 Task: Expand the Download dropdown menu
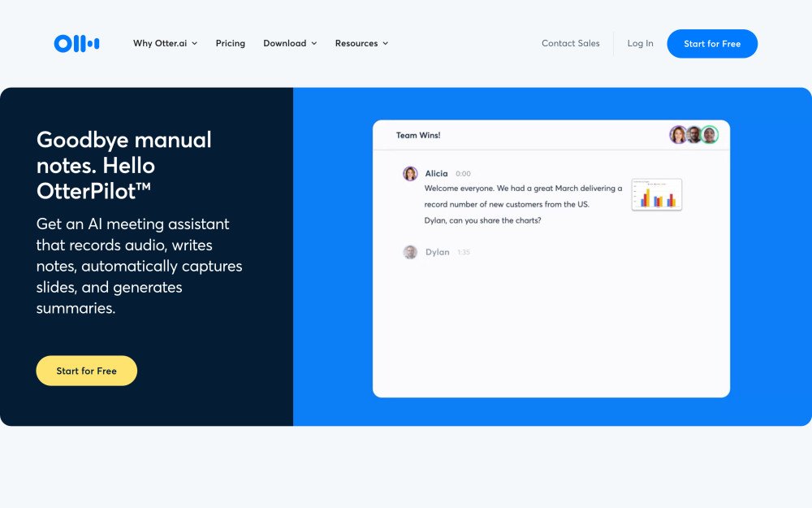[290, 44]
